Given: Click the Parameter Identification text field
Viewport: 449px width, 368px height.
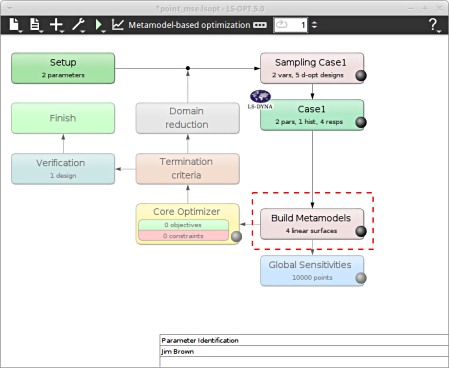Looking at the screenshot, I should coord(304,340).
